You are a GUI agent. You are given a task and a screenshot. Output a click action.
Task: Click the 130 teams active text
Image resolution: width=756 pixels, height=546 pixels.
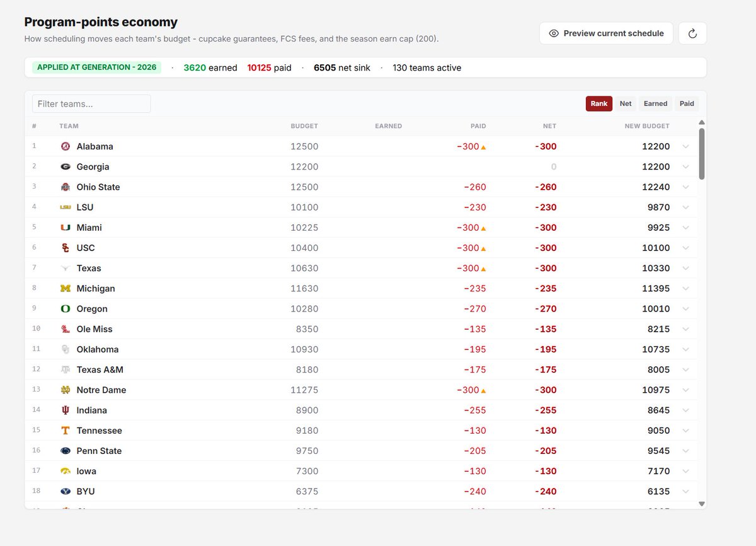427,67
